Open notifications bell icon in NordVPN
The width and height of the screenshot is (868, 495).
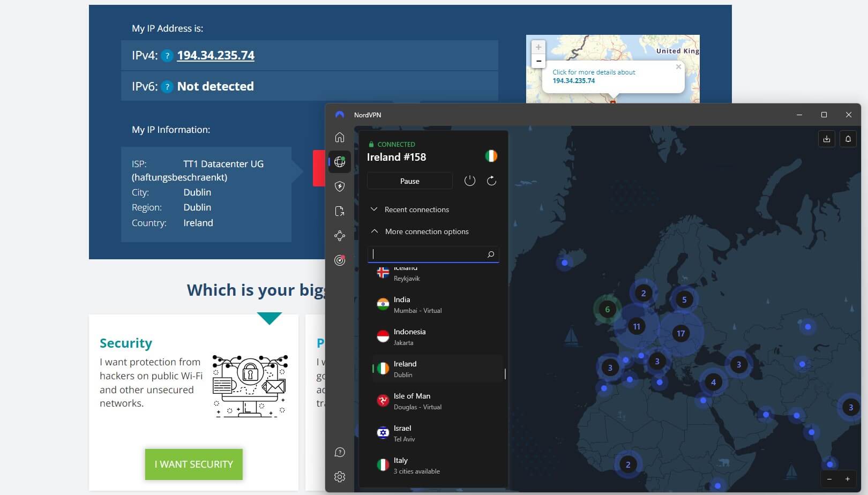click(x=848, y=139)
